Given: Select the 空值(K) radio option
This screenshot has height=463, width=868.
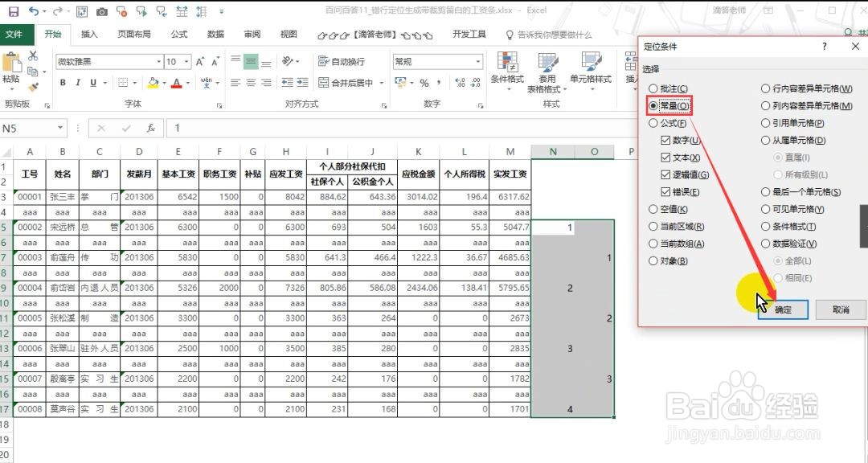Looking at the screenshot, I should click(668, 209).
